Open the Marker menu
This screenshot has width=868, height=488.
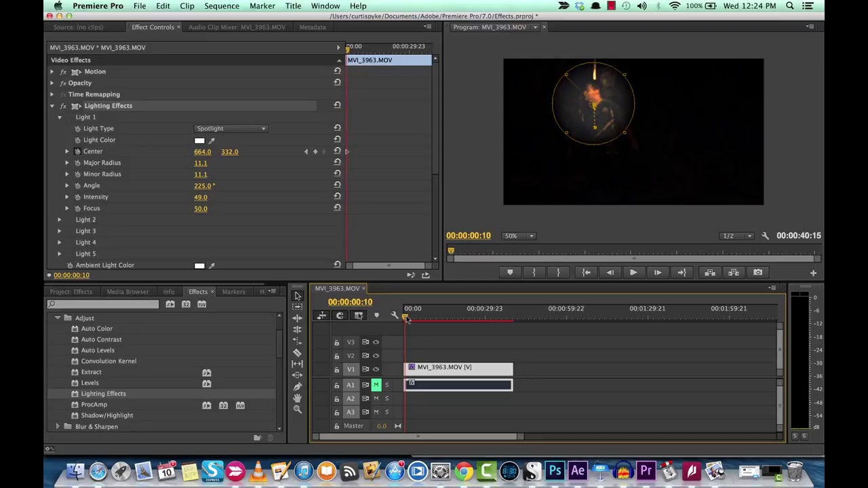tap(262, 6)
